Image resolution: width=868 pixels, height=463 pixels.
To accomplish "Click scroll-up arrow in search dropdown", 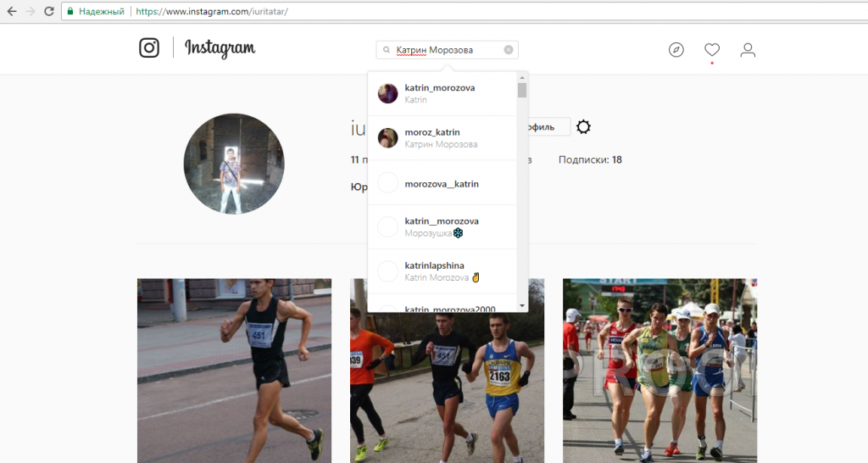I will coord(522,78).
